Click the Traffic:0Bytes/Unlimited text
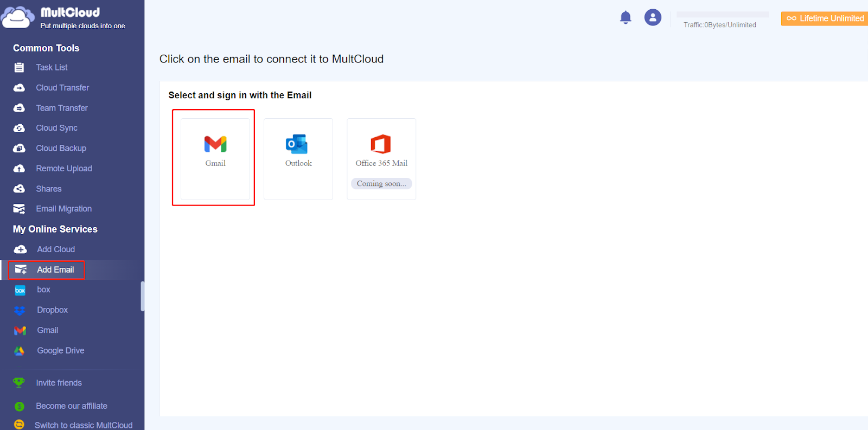Screen dimensions: 868x430 point(720,25)
